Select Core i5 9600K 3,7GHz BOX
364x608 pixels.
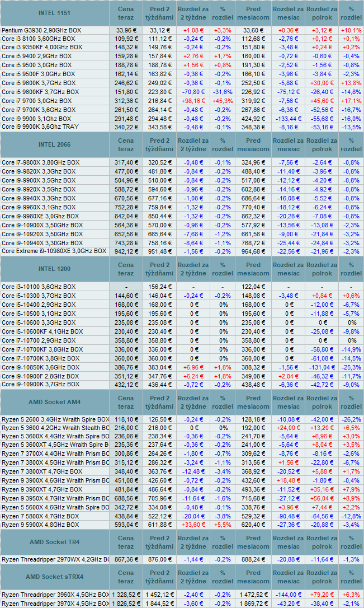coord(39,83)
